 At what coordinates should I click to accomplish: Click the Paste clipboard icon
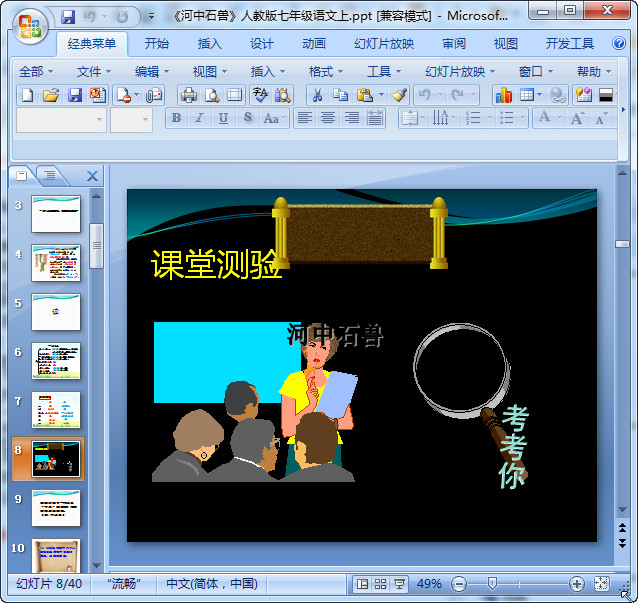pyautogui.click(x=365, y=95)
